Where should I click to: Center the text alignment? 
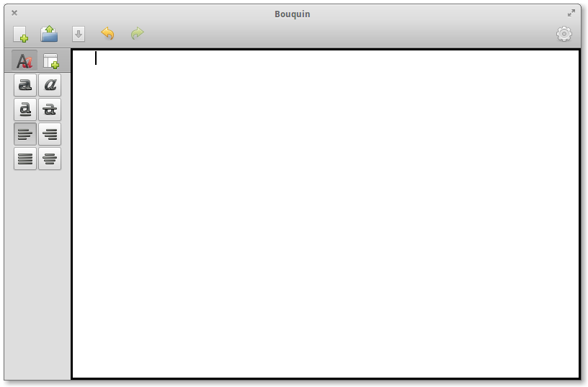click(x=50, y=159)
